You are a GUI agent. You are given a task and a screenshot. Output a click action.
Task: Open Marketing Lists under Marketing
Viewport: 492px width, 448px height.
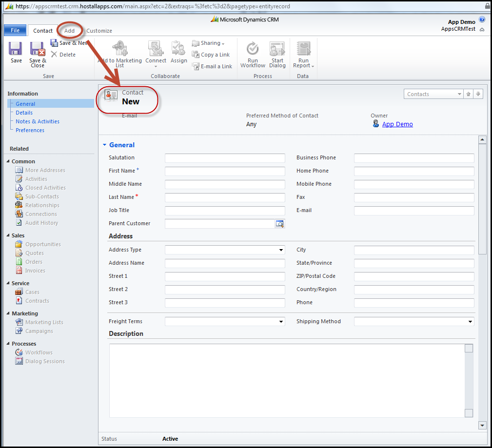(39, 322)
